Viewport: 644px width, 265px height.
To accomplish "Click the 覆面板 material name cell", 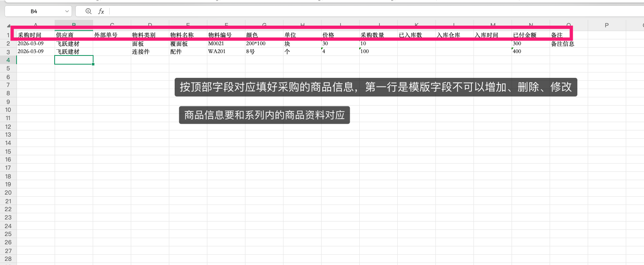I will [x=188, y=43].
